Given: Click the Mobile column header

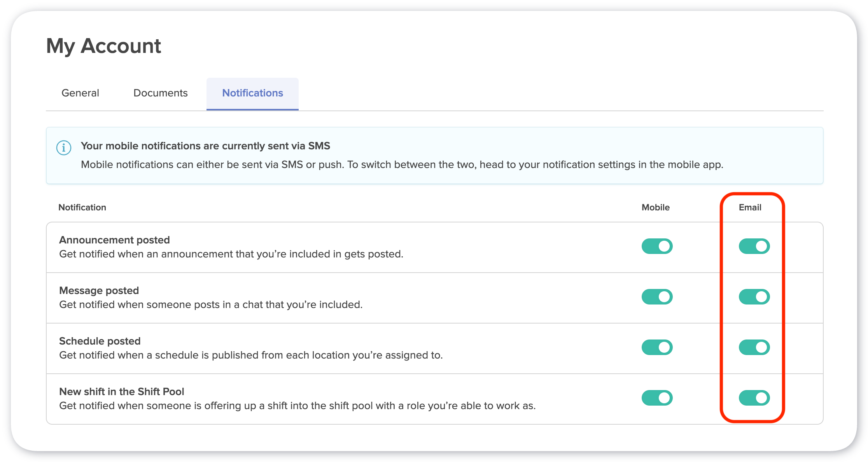Looking at the screenshot, I should (x=656, y=207).
